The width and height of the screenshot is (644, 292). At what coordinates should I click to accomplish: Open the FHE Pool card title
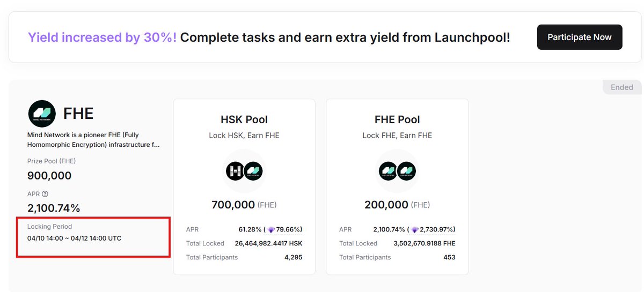click(397, 119)
